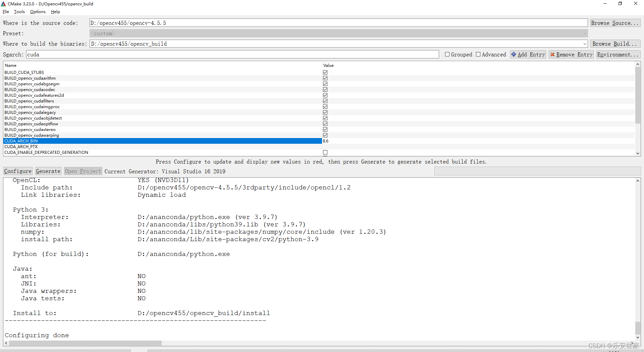This screenshot has width=644, height=352.
Task: Click Browse Build button
Action: click(x=615, y=44)
